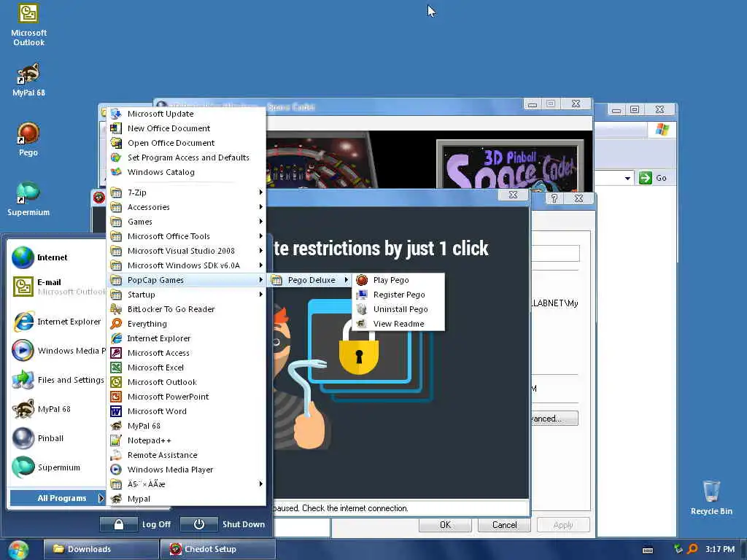Select Microsoft Outlook in All Programs list
The height and width of the screenshot is (560, 747).
point(186,382)
